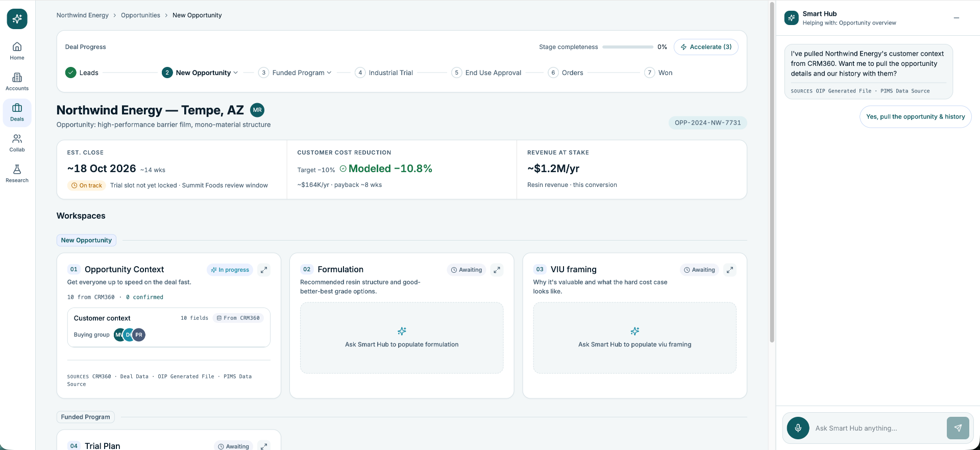
Task: Open Northwind Energy breadcrumb link
Action: coord(82,15)
